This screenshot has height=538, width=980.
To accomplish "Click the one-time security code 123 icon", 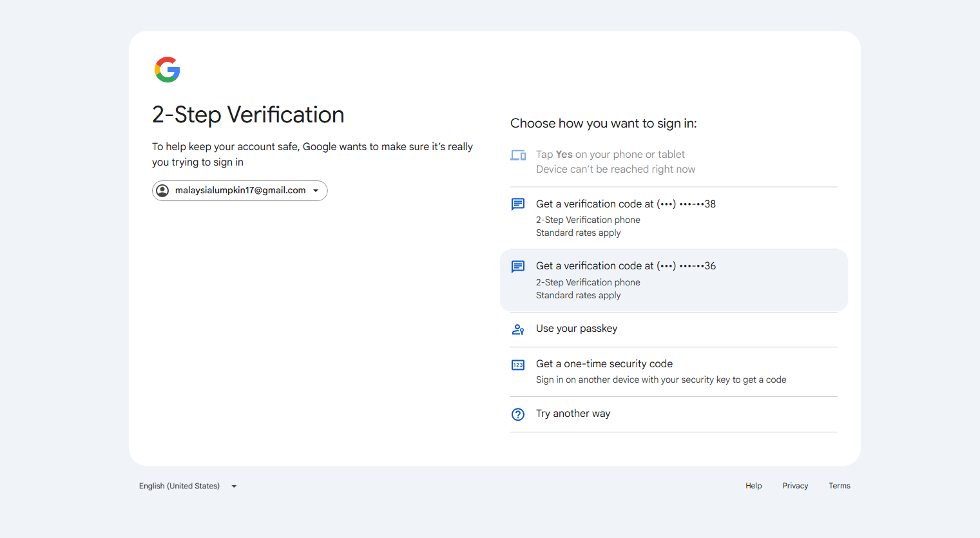I will click(x=518, y=365).
